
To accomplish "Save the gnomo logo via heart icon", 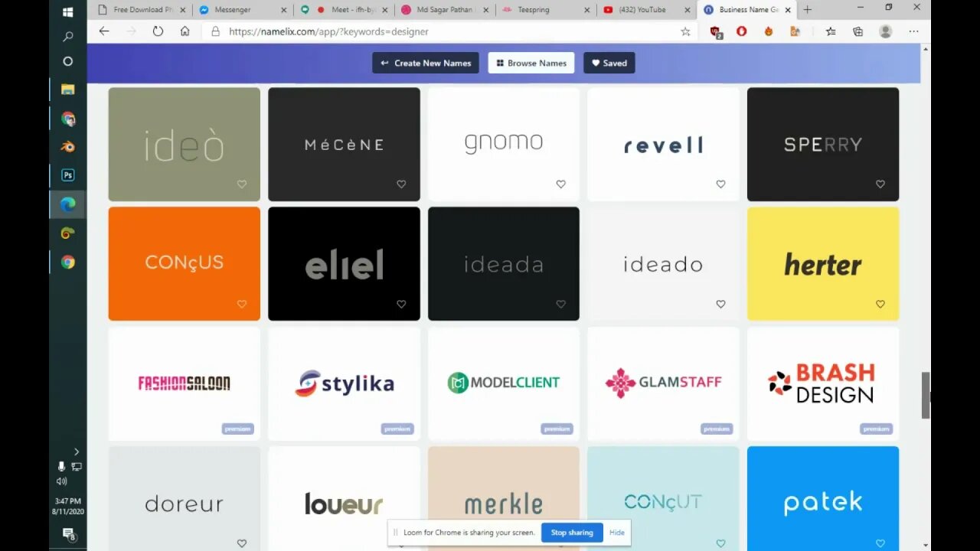I will pos(561,184).
